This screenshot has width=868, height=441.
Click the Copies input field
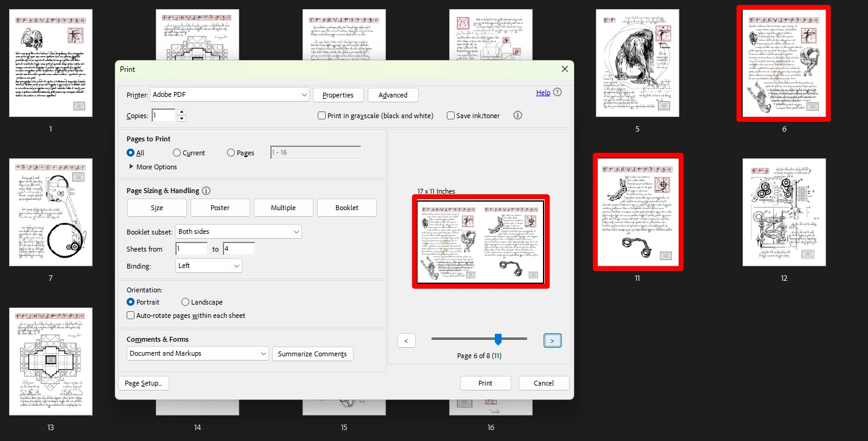point(163,116)
